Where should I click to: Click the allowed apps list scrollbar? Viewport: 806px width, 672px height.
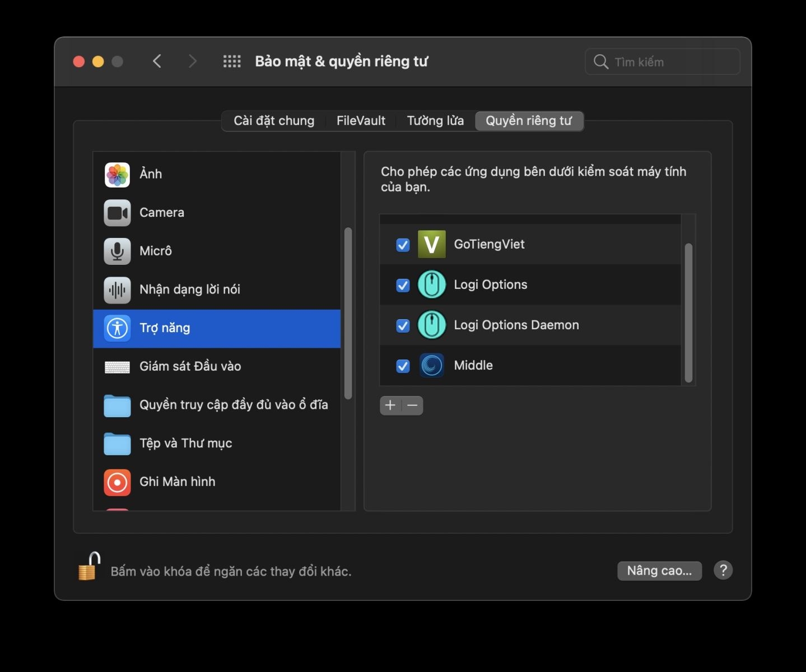688,313
